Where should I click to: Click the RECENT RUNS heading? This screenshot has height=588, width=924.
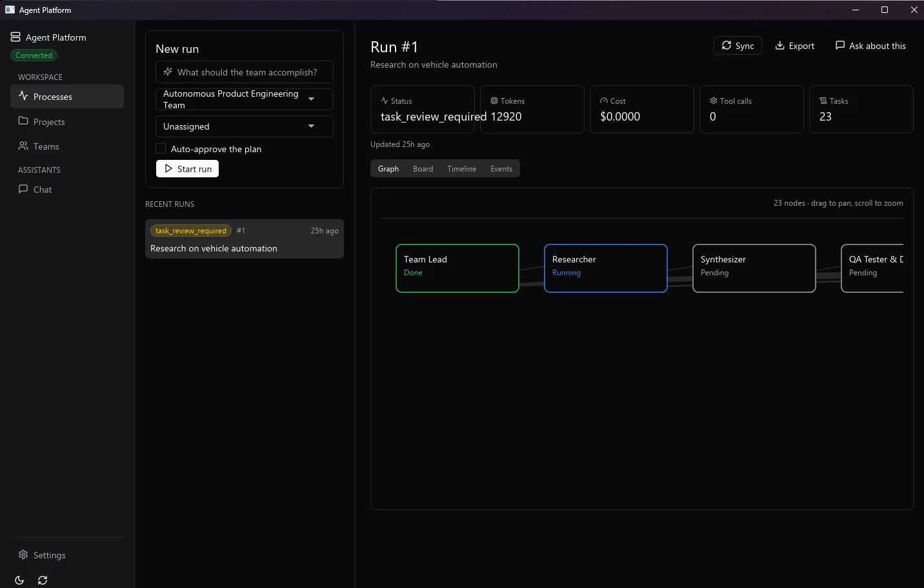click(170, 204)
